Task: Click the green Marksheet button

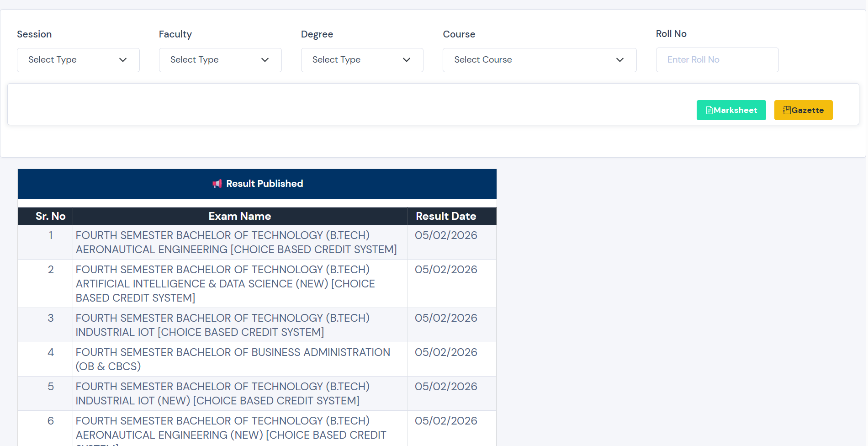Action: [731, 110]
